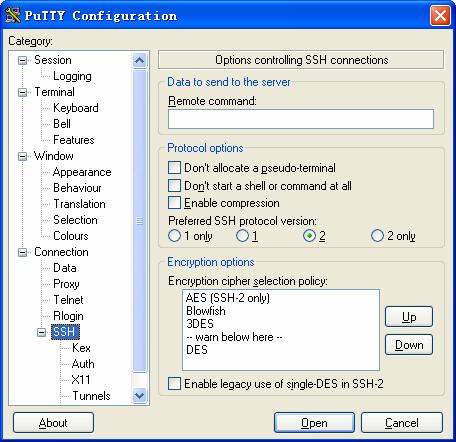Viewport: 456px width, 442px height.
Task: Click the category tree scroll up arrow
Action: pyautogui.click(x=139, y=60)
